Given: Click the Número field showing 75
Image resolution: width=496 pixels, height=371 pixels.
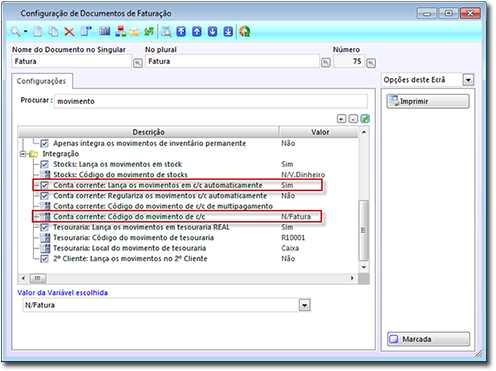Looking at the screenshot, I should tap(349, 61).
